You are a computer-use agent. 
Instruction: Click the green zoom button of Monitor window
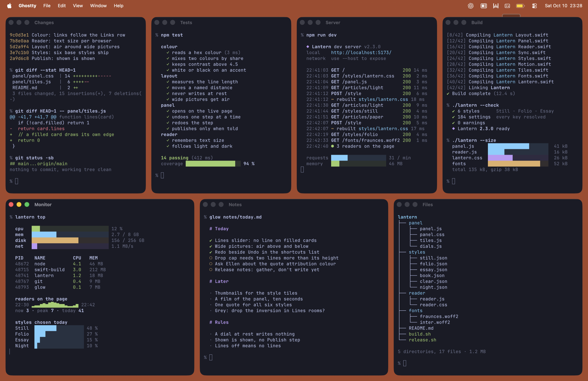tap(27, 204)
